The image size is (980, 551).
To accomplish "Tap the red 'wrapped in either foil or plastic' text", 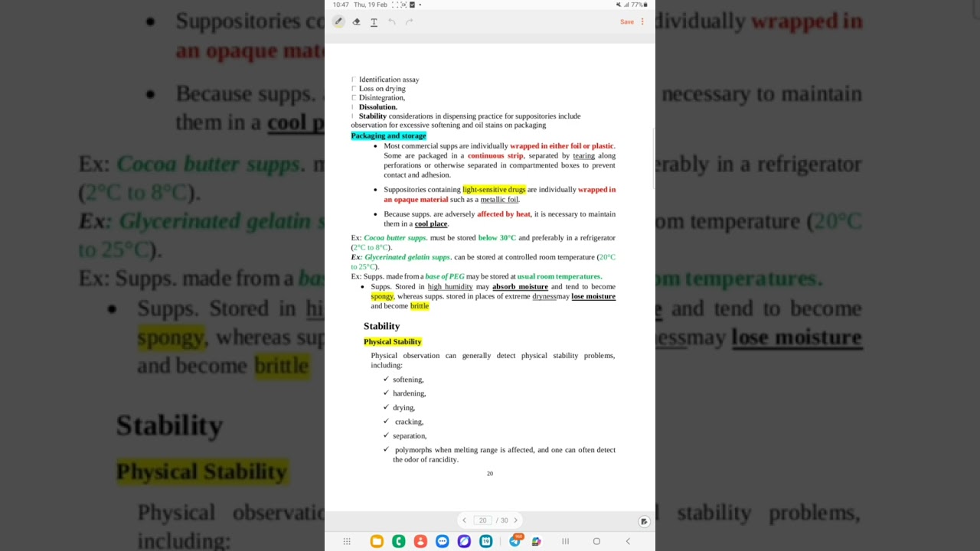I will (x=562, y=146).
